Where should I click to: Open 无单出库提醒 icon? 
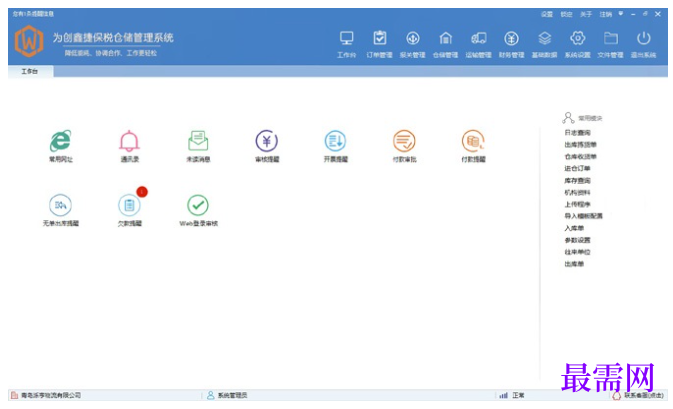tap(61, 205)
